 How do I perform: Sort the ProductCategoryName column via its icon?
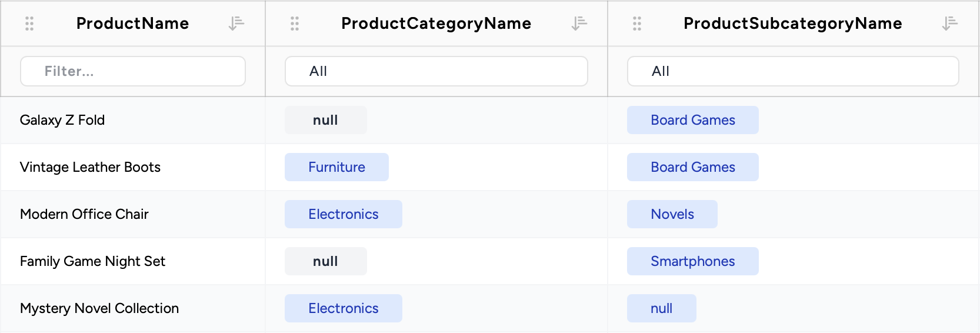point(579,24)
